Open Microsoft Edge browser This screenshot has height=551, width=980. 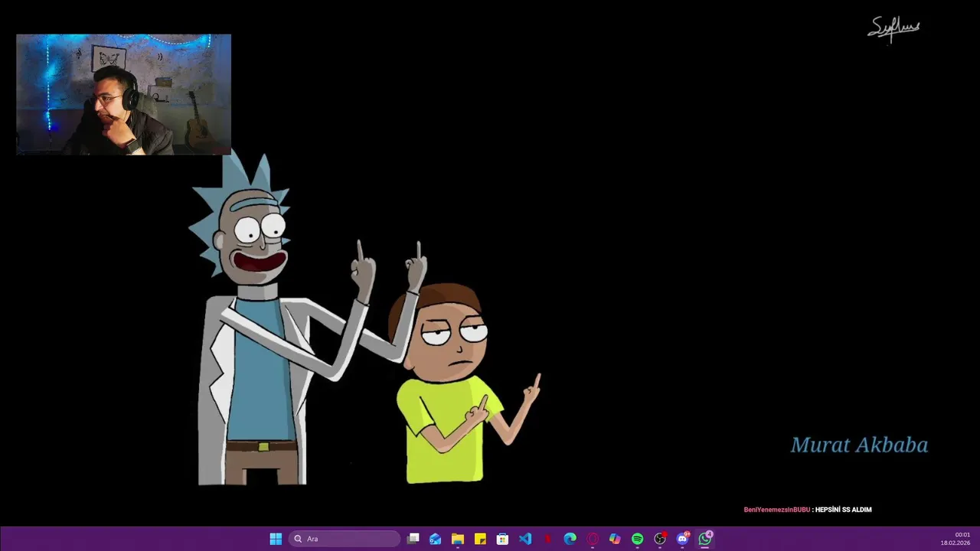point(570,539)
